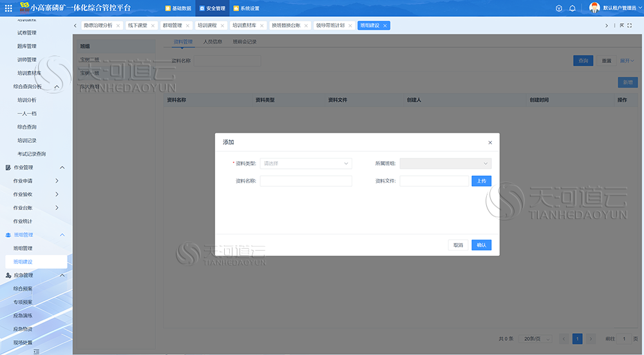The height and width of the screenshot is (355, 644).
Task: Click the 前往 page number input
Action: (624, 339)
